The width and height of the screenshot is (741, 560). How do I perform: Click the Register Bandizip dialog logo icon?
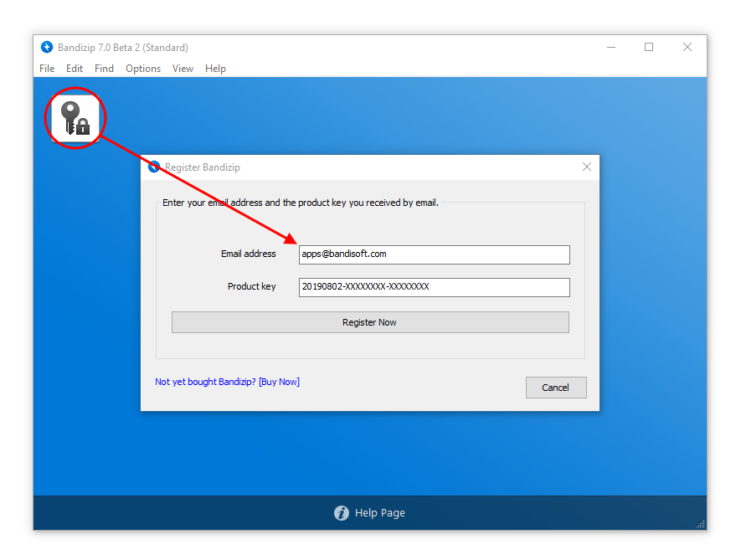point(153,167)
